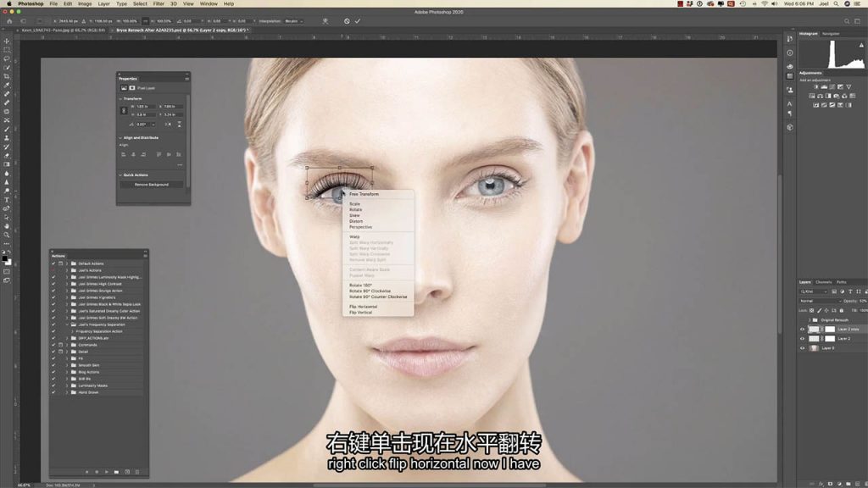Cancel the transform in the options bar
868x488 pixels.
[x=347, y=21]
